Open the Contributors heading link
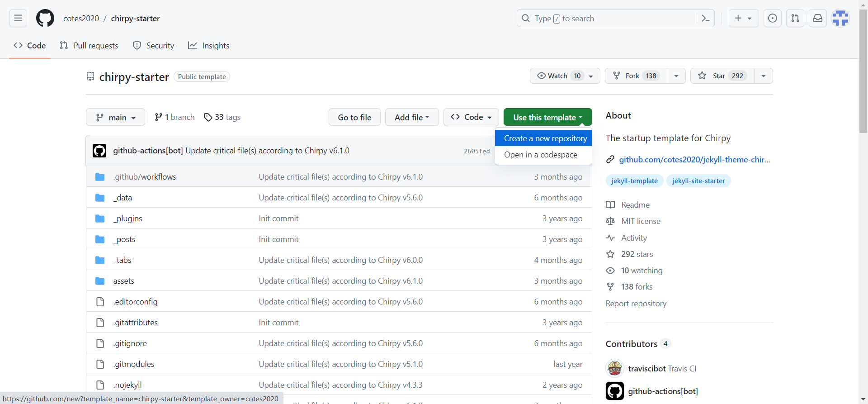Viewport: 868px width, 404px height. tap(637, 344)
